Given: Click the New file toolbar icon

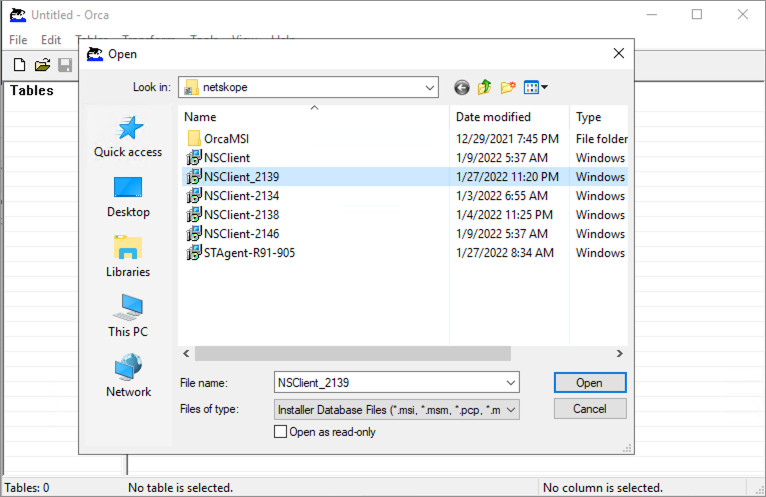Looking at the screenshot, I should (19, 65).
